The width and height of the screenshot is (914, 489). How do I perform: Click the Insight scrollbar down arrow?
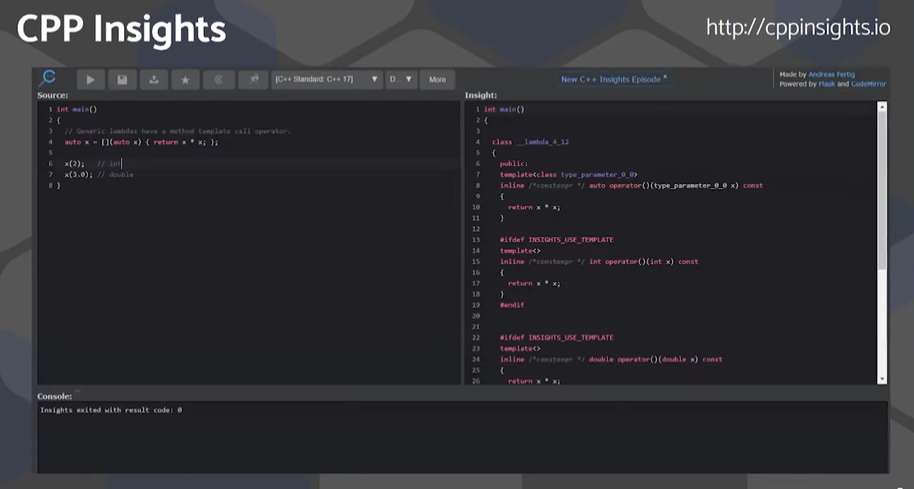[x=881, y=378]
